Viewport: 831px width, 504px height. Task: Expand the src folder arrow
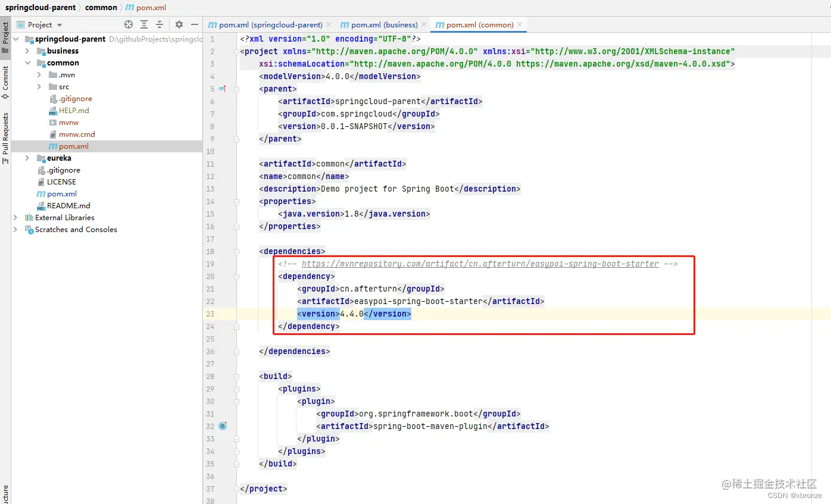point(39,87)
